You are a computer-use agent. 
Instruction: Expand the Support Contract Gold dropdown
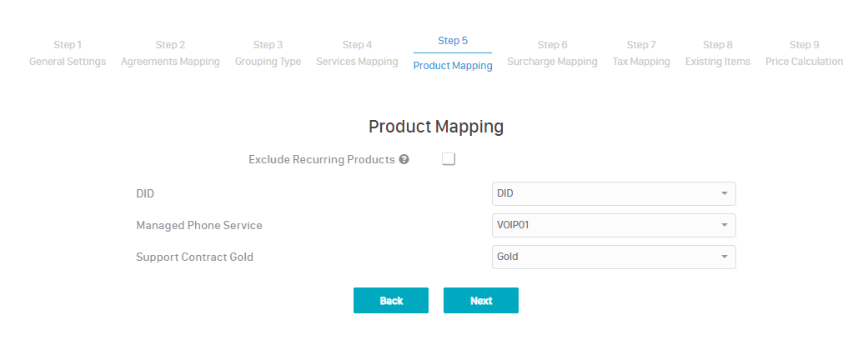613,257
